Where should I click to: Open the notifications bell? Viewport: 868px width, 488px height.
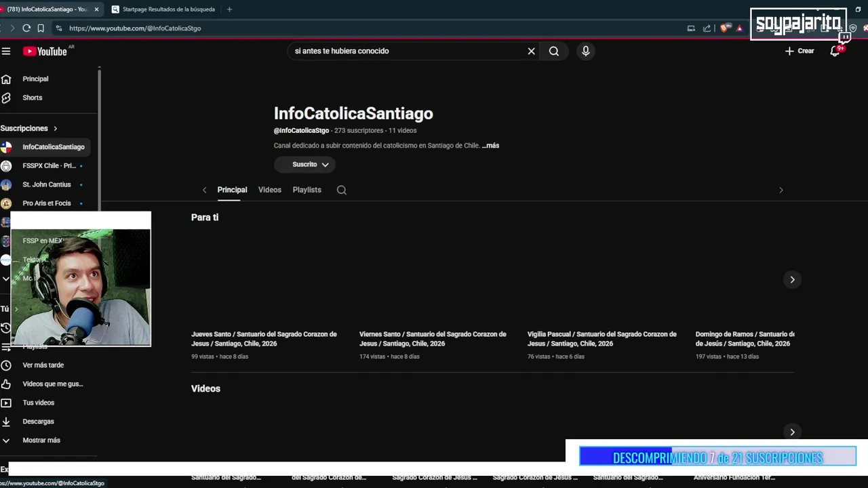click(835, 51)
